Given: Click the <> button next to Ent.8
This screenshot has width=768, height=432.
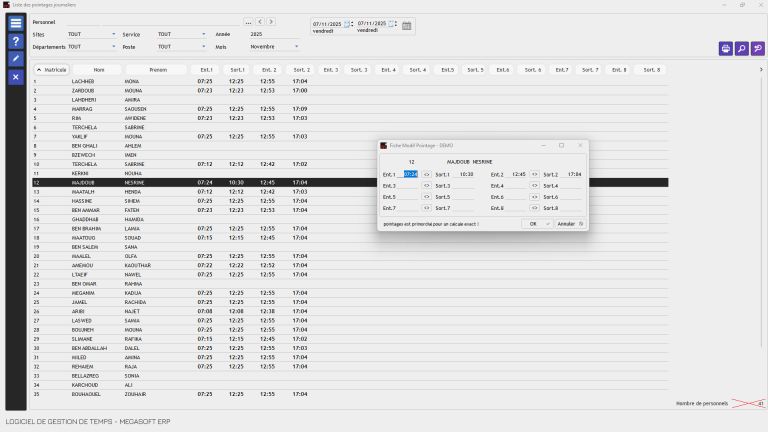Looking at the screenshot, I should [x=534, y=208].
